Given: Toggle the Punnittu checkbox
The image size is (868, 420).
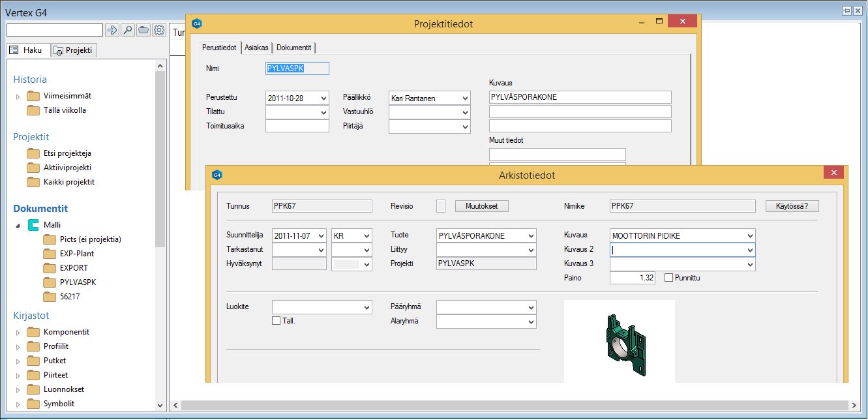Looking at the screenshot, I should [x=668, y=278].
